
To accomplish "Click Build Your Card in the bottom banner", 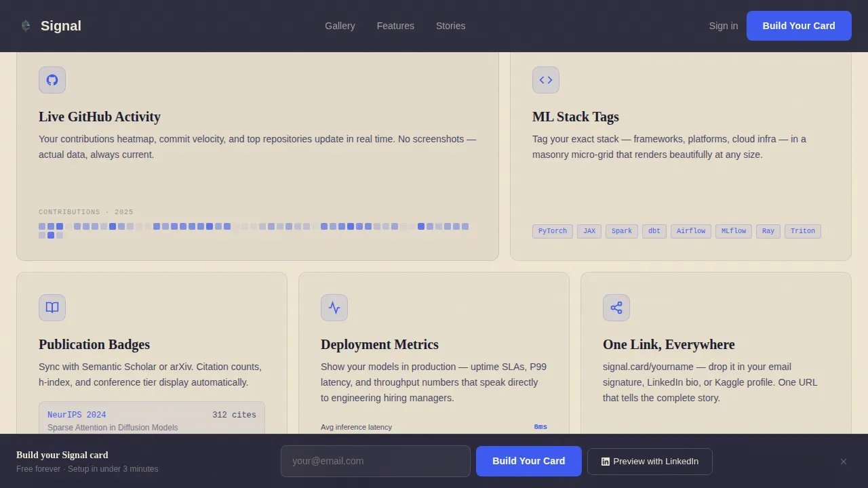I will click(529, 461).
